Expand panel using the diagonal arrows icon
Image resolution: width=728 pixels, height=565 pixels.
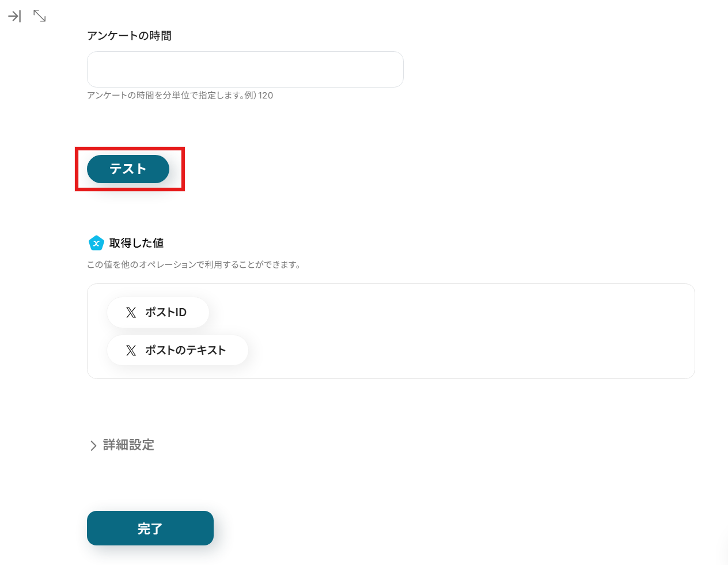[x=40, y=16]
